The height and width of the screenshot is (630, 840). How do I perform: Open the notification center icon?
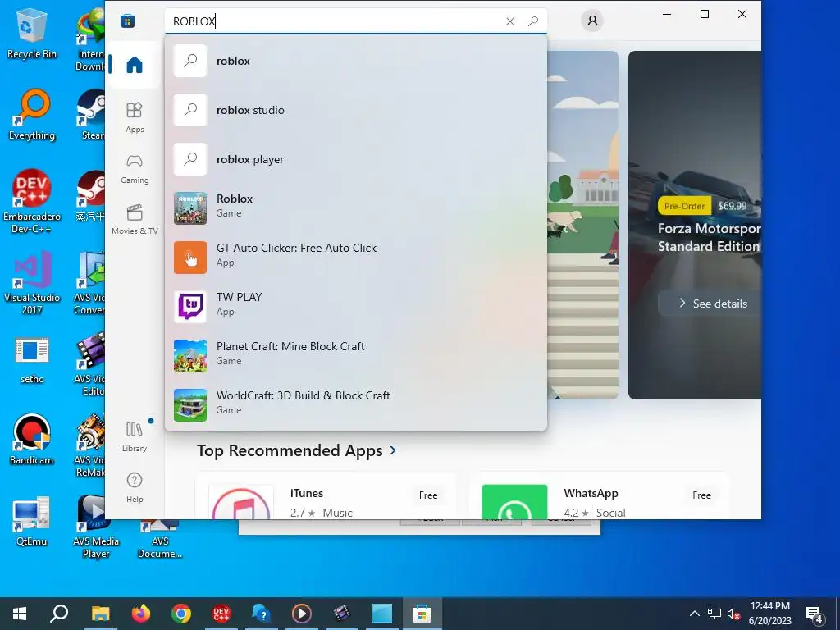(815, 614)
